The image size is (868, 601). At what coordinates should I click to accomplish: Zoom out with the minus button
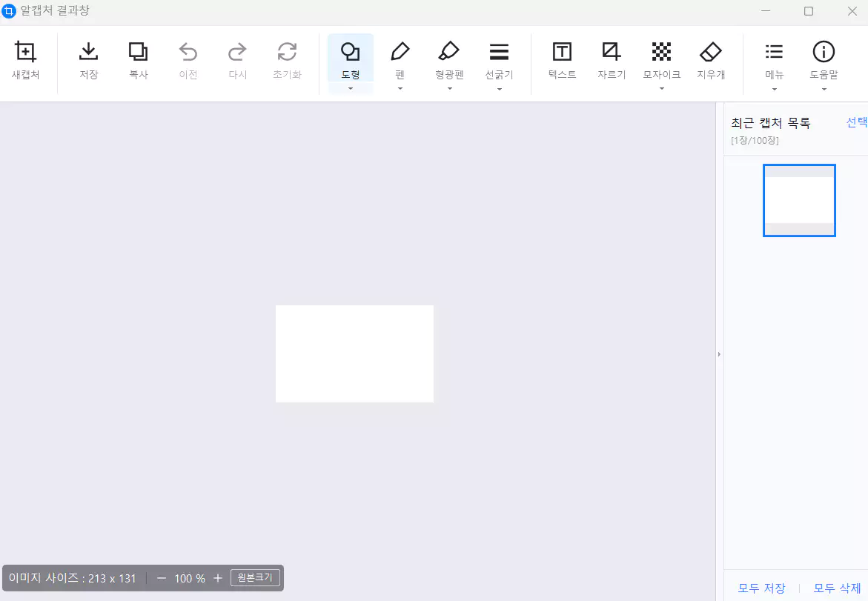pyautogui.click(x=162, y=578)
